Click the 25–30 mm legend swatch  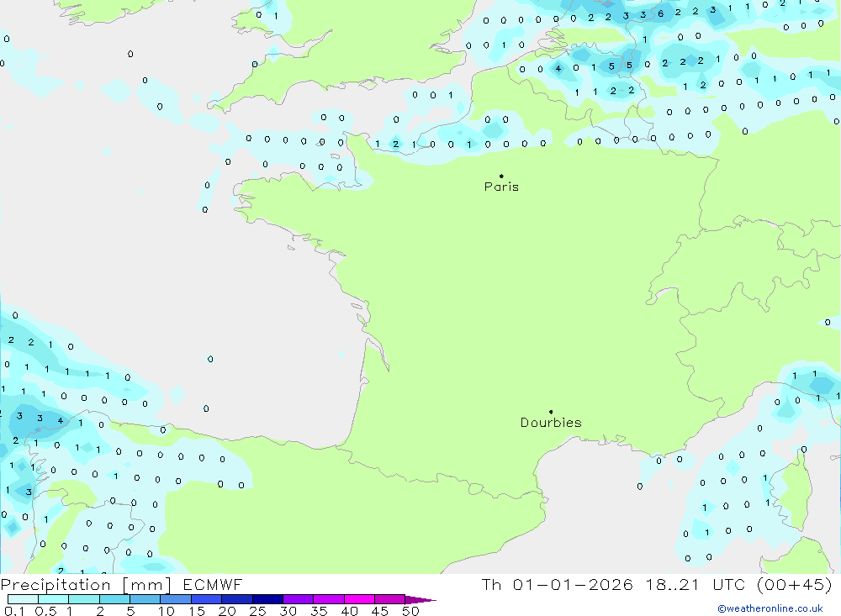coord(267,599)
